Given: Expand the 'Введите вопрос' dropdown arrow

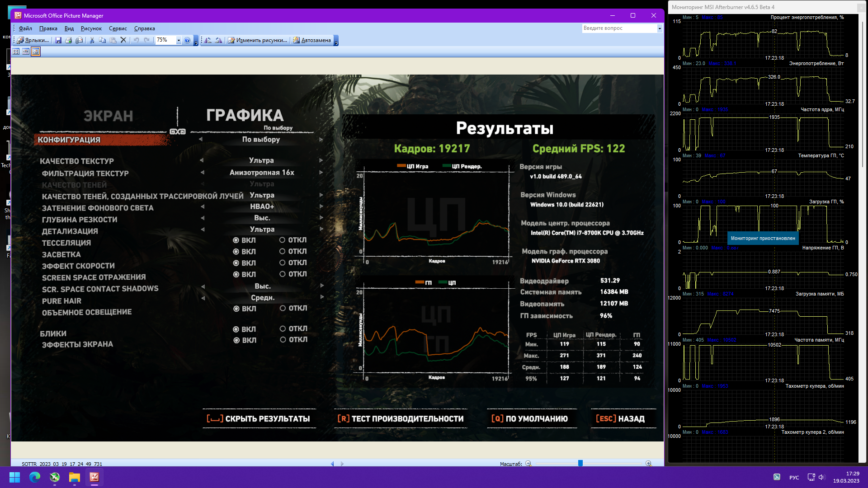Looking at the screenshot, I should [660, 28].
